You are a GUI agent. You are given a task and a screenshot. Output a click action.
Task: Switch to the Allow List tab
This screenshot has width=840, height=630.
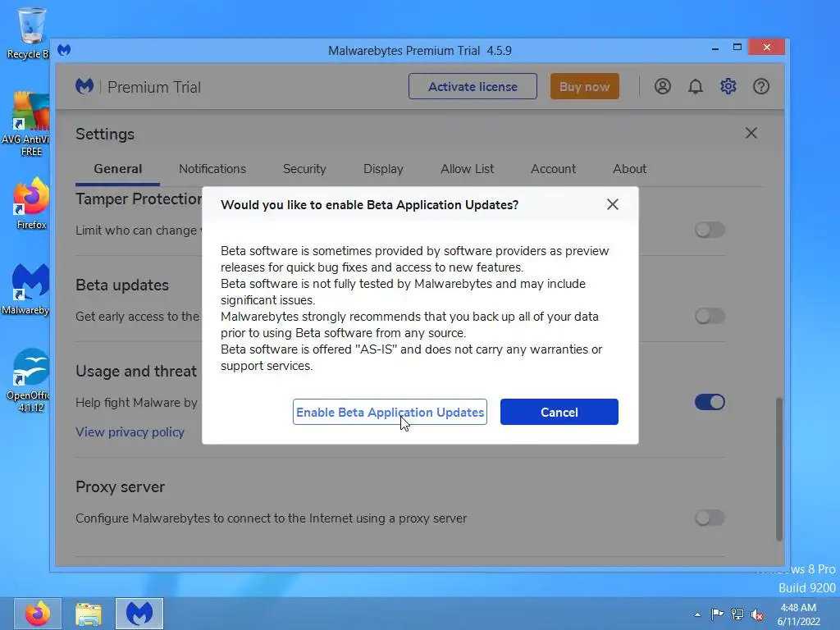(467, 169)
